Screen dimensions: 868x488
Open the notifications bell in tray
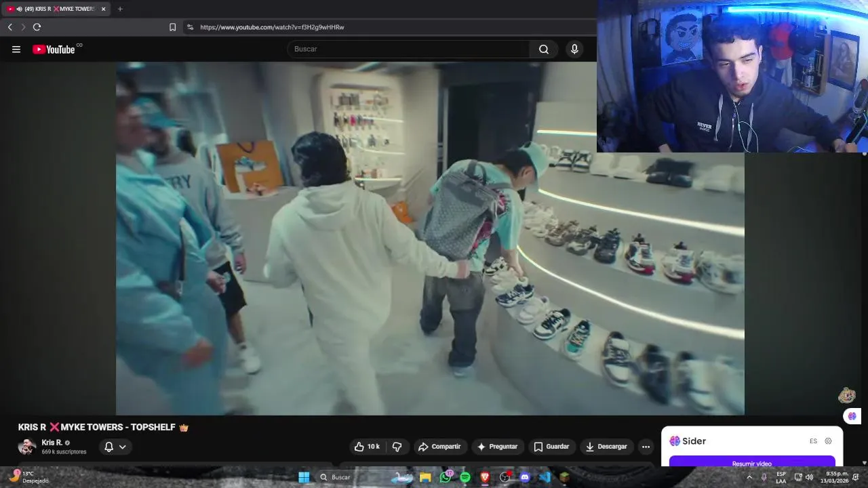[857, 477]
